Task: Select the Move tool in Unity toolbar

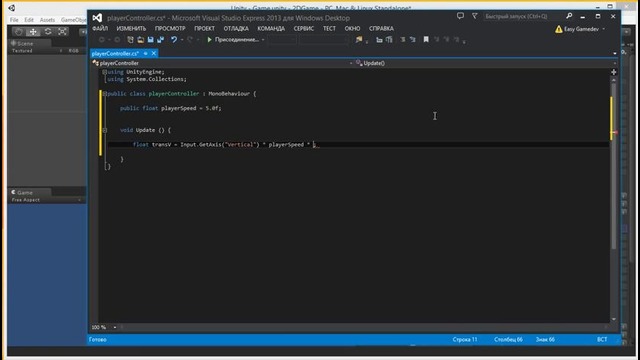Action: click(33, 32)
